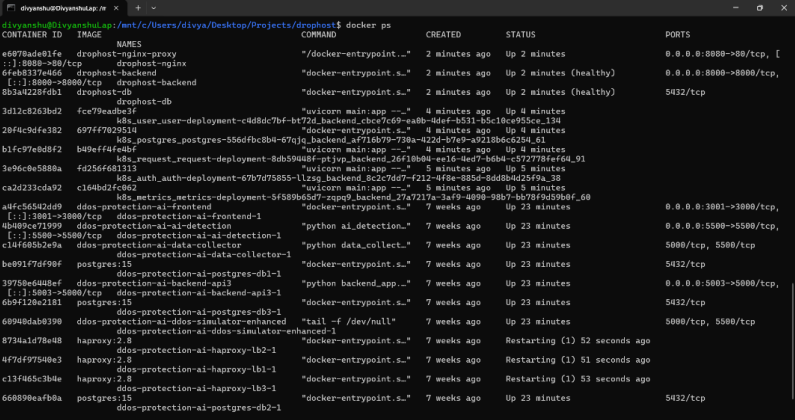Screen dimensions: 795x420
Task: Click container name ddos-protection-ai-postgres-db3-1
Action: click(x=199, y=312)
